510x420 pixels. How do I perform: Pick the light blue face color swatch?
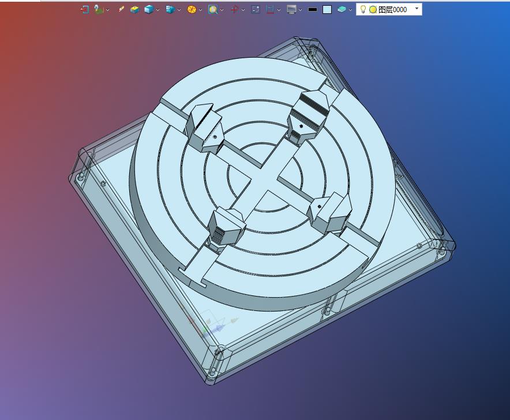pos(327,9)
